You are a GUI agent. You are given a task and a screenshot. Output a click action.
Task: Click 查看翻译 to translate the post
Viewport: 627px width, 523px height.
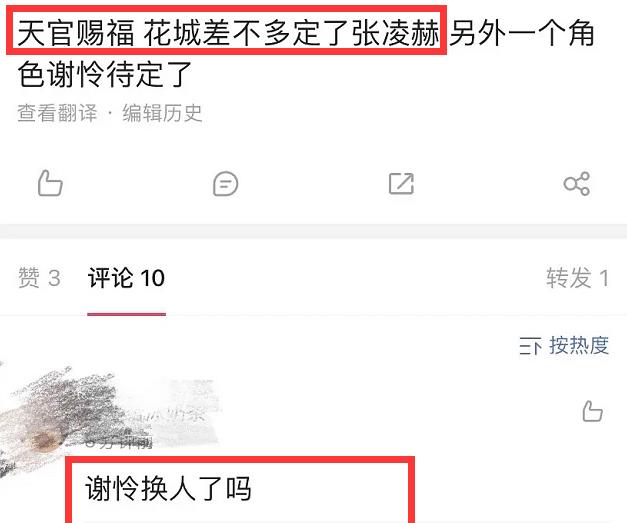pos(57,113)
